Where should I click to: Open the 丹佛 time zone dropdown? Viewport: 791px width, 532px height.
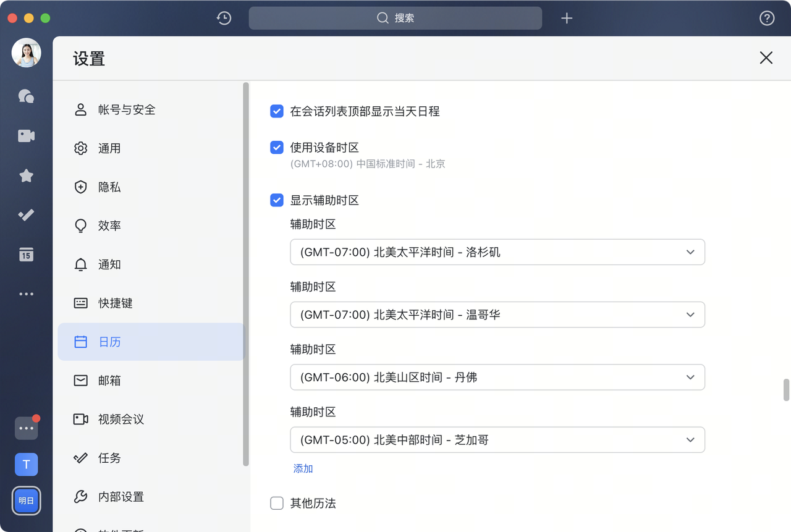[x=497, y=378]
